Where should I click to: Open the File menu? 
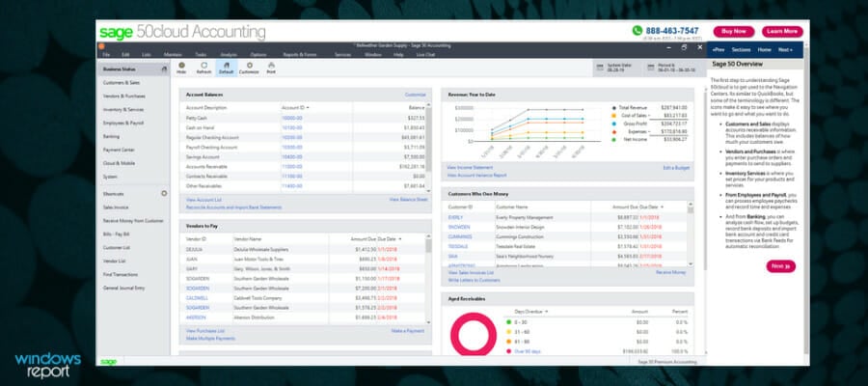pos(106,54)
